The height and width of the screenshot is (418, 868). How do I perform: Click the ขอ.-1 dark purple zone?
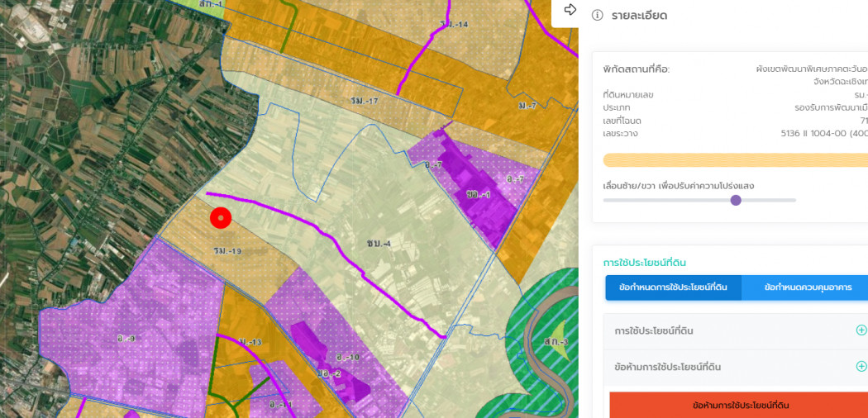pyautogui.click(x=479, y=195)
